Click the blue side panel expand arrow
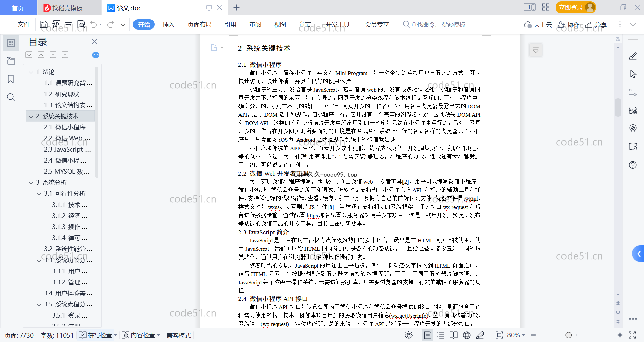The height and width of the screenshot is (342, 644). click(x=638, y=254)
